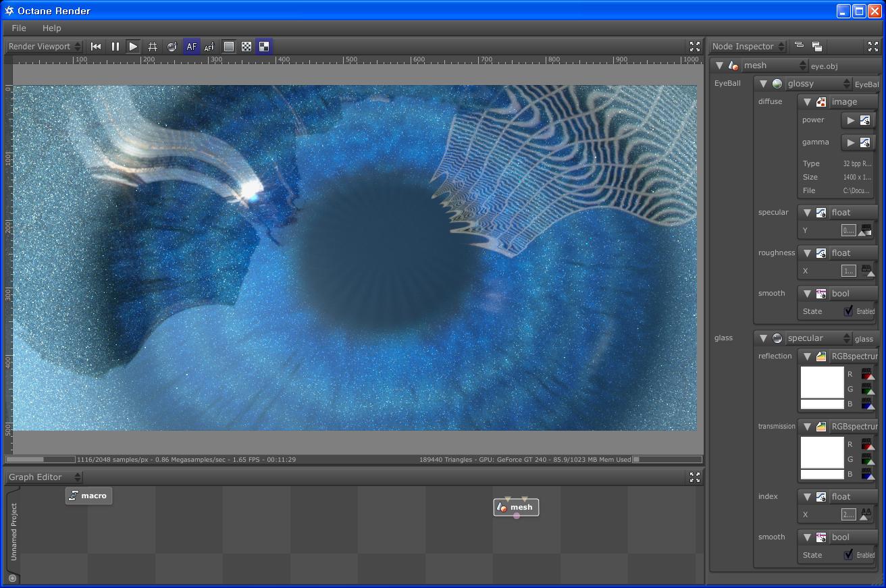
Task: Adjust the reflection R channel slider
Action: coord(867,375)
